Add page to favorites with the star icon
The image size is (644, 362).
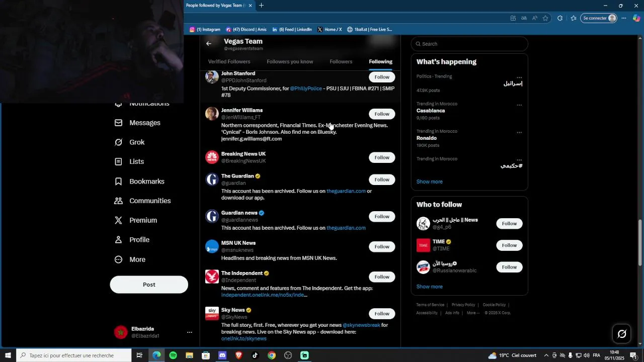[545, 18]
